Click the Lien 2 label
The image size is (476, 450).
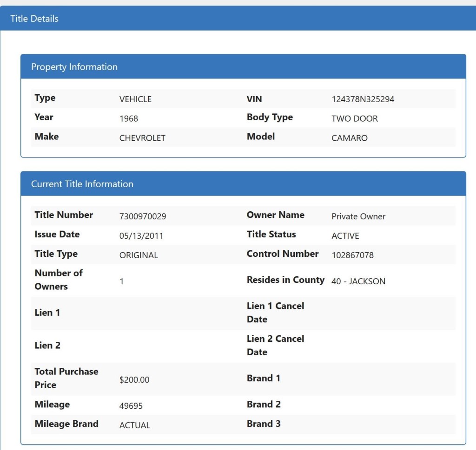tap(48, 345)
